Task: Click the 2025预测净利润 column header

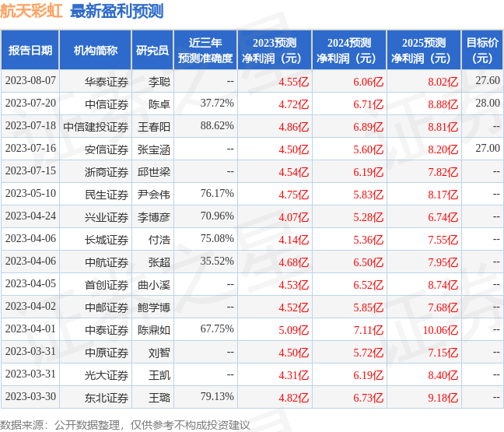Action: (424, 50)
